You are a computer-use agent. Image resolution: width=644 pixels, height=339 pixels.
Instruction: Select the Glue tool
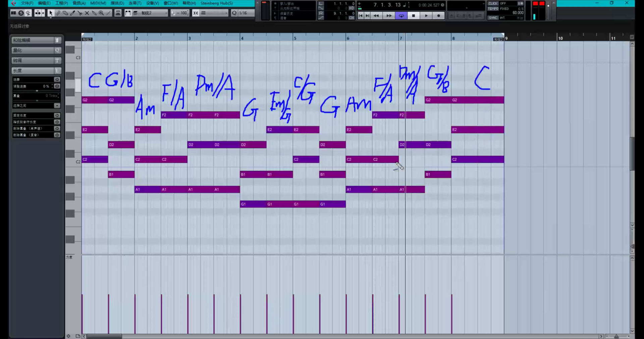94,13
